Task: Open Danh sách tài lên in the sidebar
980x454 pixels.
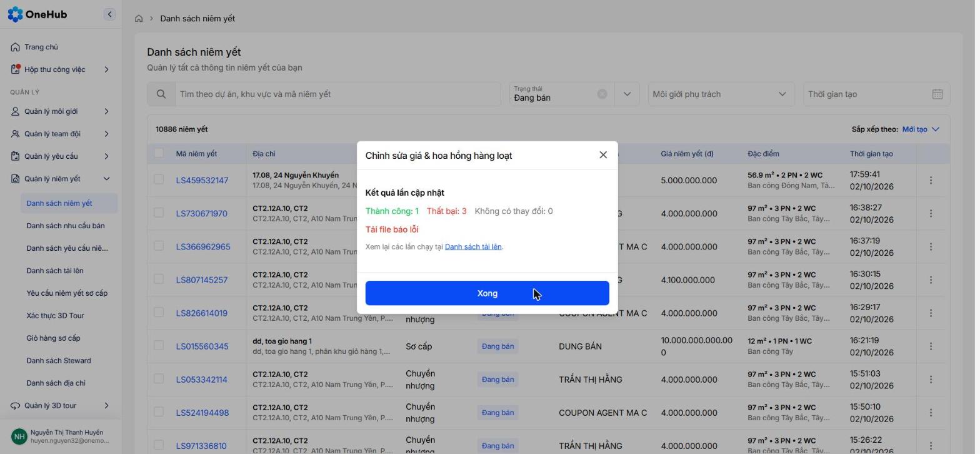Action: (x=55, y=271)
